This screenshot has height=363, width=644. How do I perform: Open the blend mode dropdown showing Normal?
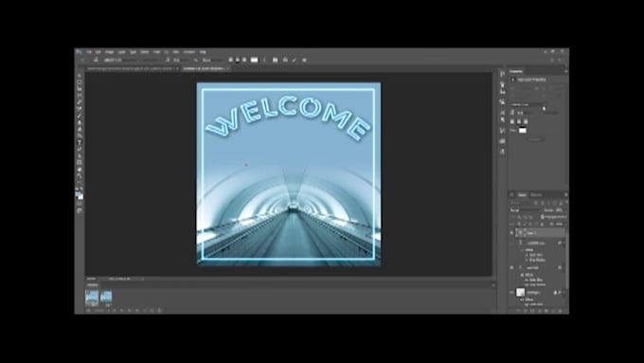tap(525, 210)
